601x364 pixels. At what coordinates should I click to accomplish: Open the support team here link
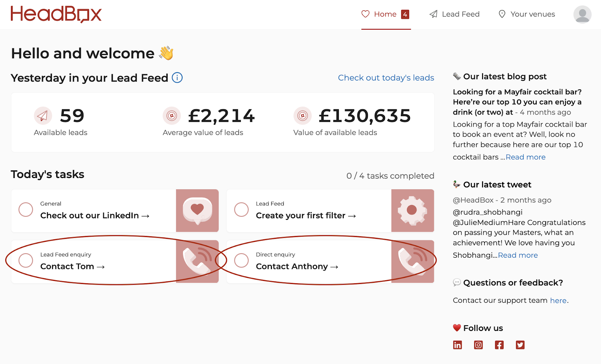tap(558, 301)
